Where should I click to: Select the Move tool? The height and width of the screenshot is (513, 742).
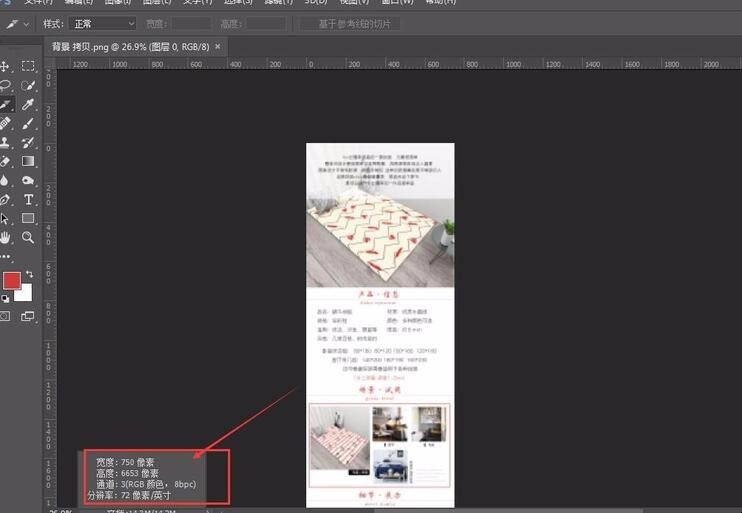point(5,66)
